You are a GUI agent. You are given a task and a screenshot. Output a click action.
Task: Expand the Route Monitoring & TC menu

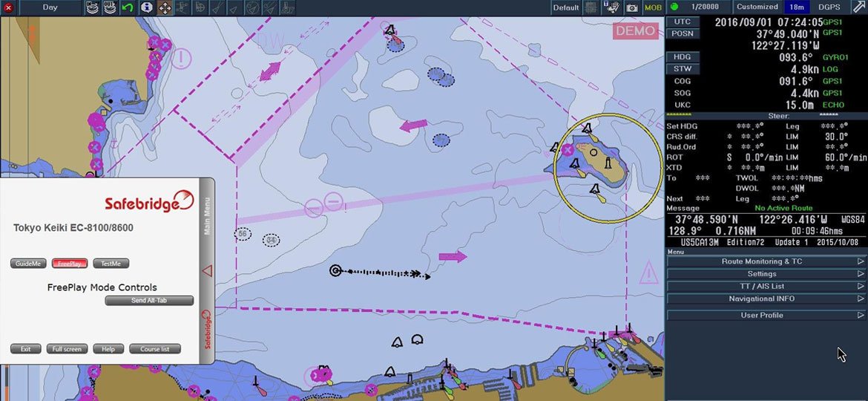(x=766, y=261)
